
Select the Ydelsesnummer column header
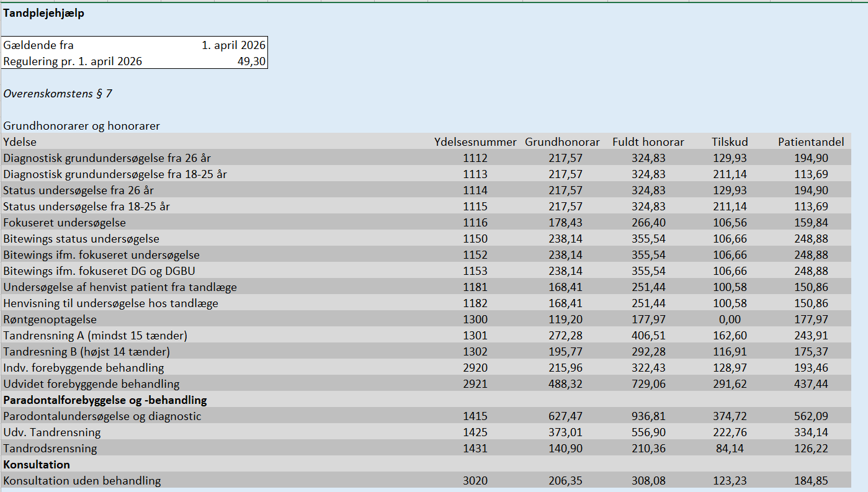pyautogui.click(x=475, y=142)
